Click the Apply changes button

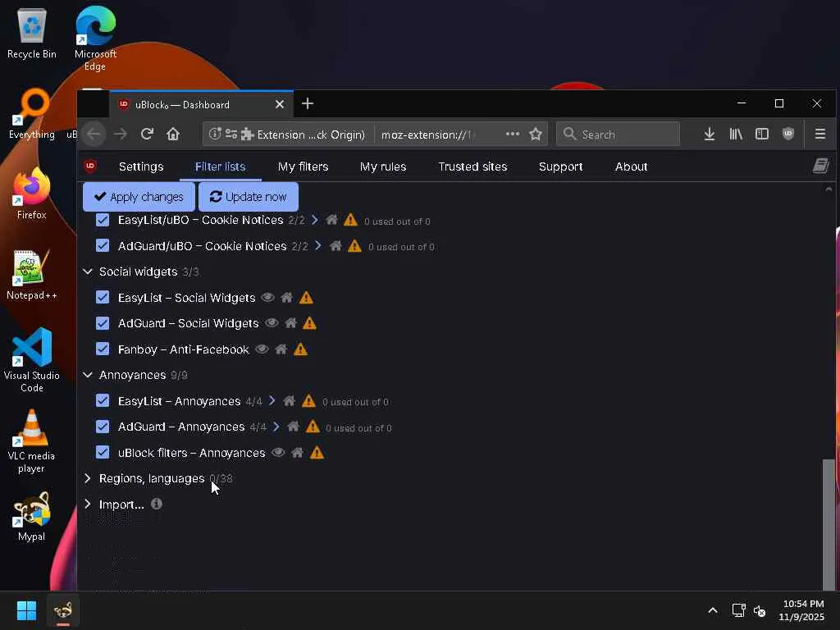tap(139, 197)
